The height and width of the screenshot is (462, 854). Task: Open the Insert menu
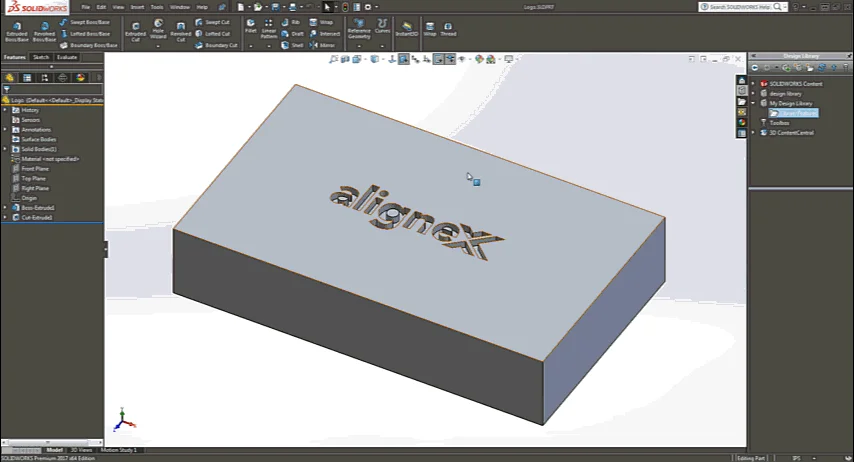click(136, 7)
